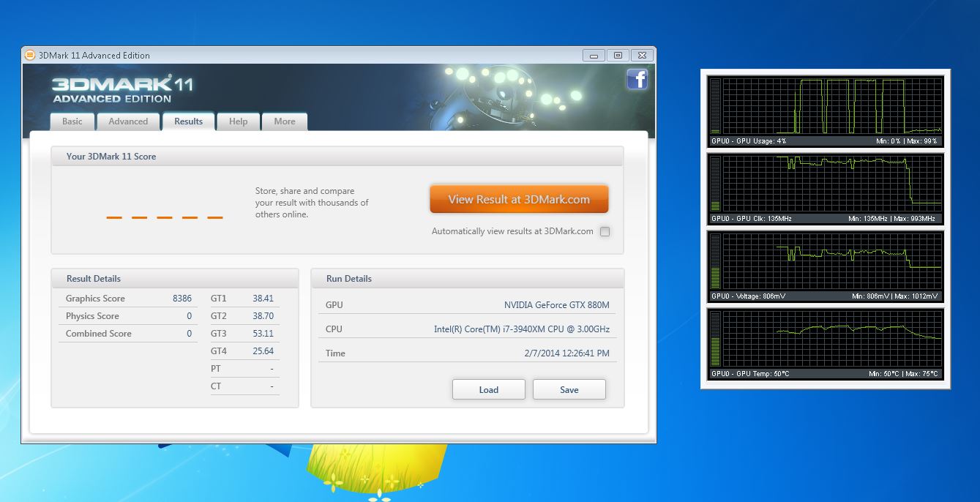Click the Intel Core i7-3940XM CPU text
Viewport: 980px width, 502px height.
pyautogui.click(x=522, y=329)
